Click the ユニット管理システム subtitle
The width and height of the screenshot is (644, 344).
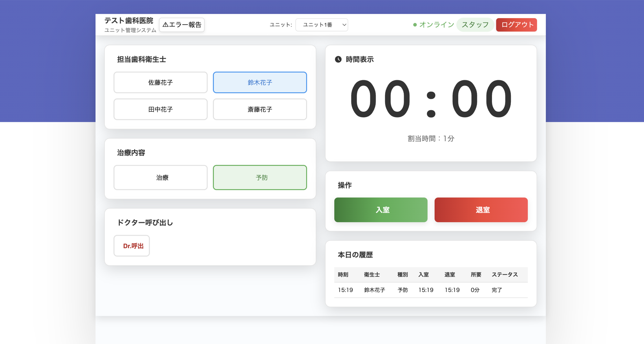[x=130, y=30]
